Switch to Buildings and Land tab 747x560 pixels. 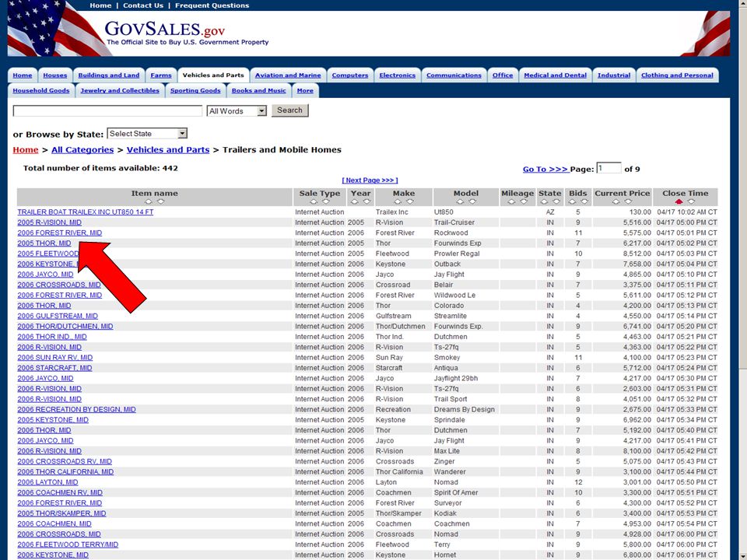click(x=109, y=75)
